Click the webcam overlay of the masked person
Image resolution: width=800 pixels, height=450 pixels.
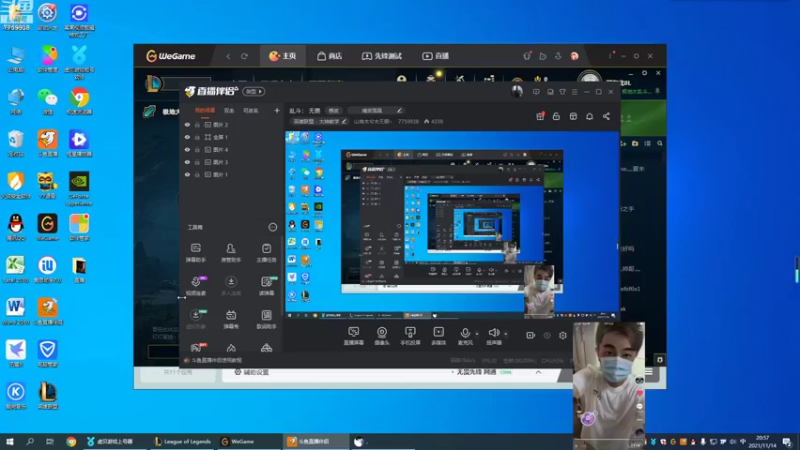pyautogui.click(x=609, y=385)
